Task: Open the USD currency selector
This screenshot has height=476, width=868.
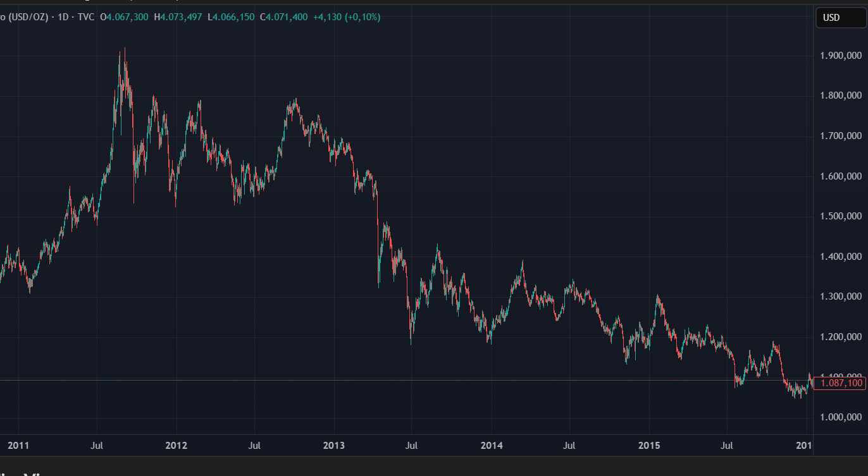Action: point(839,18)
